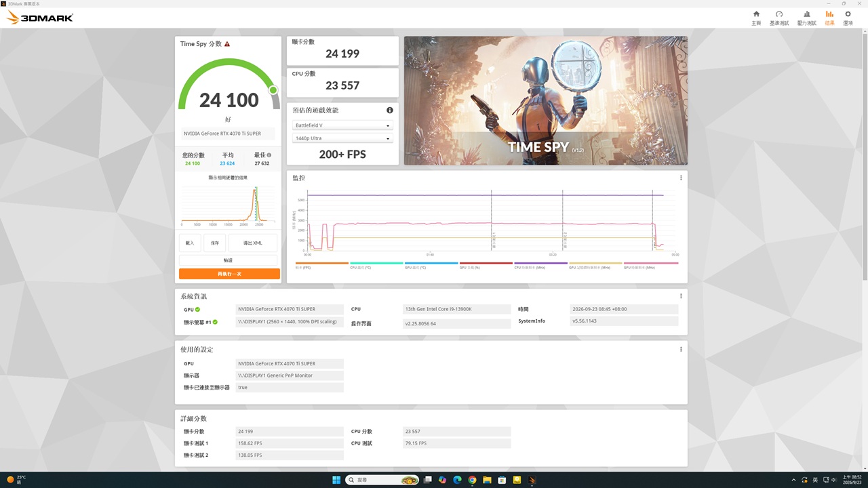Open Chrome from the Windows taskbar
Viewport: 868px width, 488px height.
tap(472, 480)
